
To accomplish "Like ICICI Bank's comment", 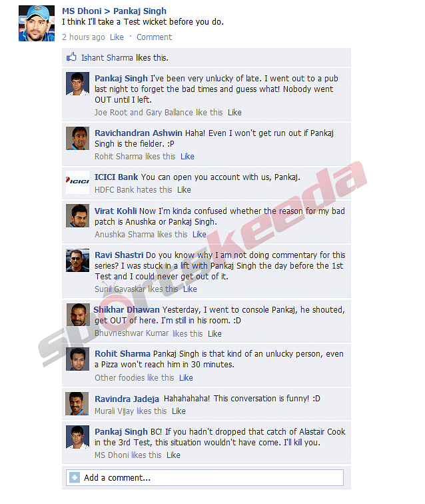I will coord(184,190).
